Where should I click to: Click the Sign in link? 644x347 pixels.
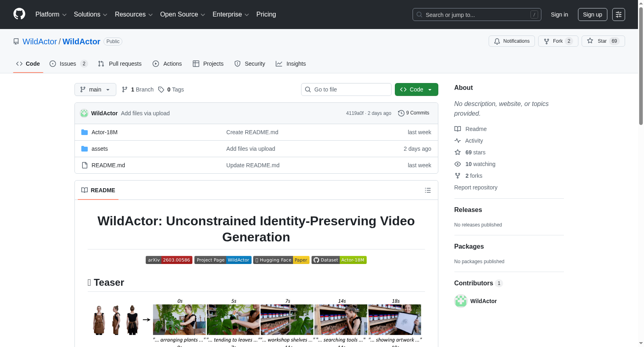tap(559, 15)
